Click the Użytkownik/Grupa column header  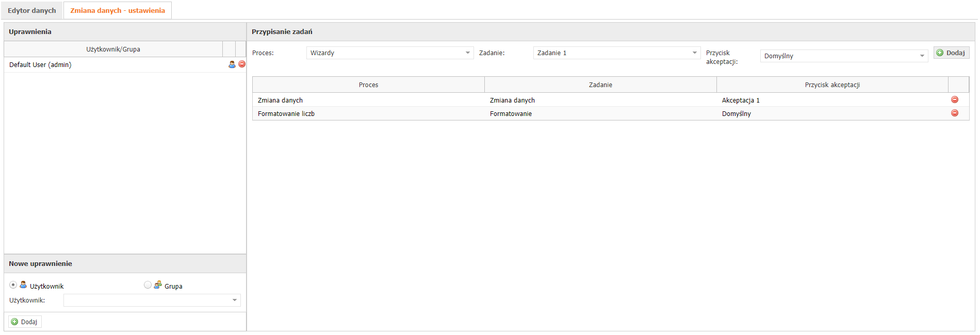113,49
